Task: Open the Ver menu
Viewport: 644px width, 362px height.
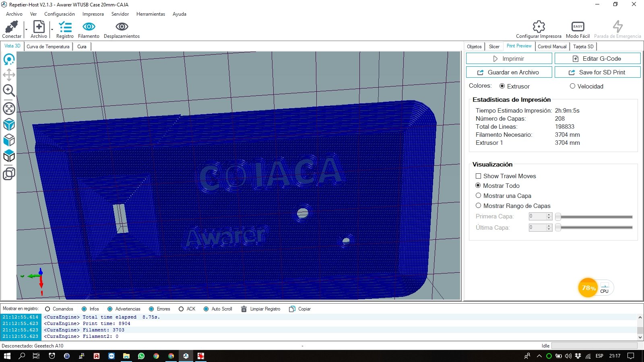Action: [33, 14]
